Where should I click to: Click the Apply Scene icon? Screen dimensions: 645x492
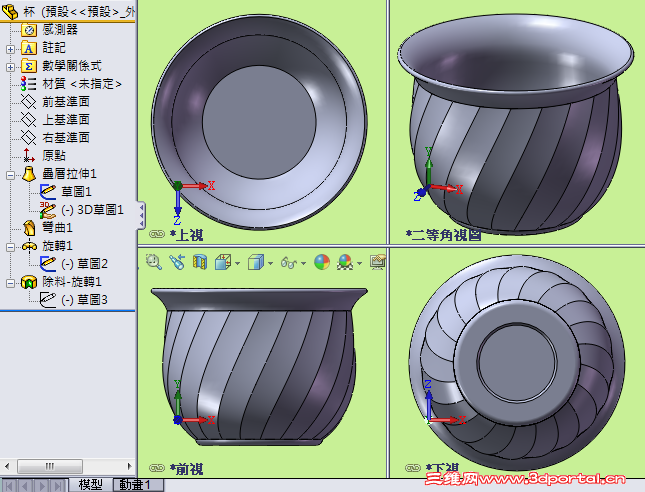tap(345, 262)
